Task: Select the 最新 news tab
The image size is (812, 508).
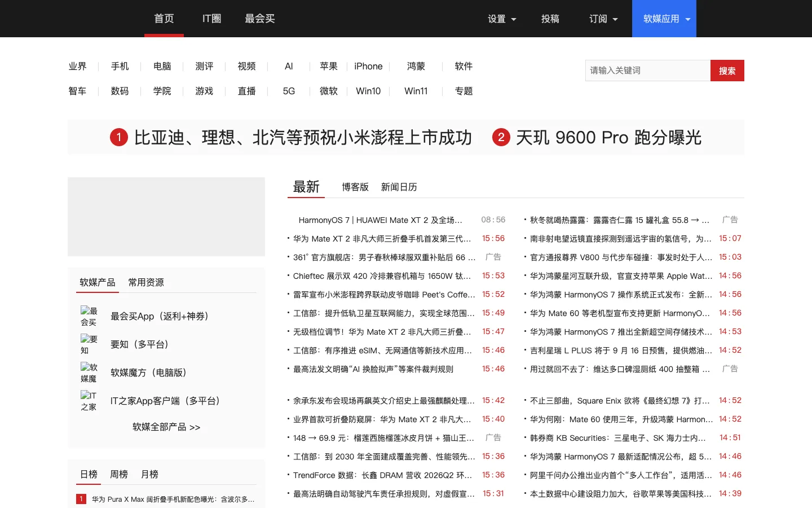Action: coord(306,187)
